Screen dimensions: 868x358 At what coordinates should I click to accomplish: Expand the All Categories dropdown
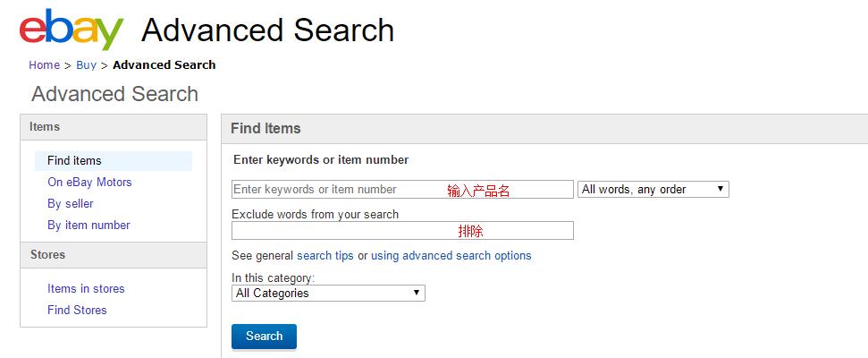pos(328,294)
